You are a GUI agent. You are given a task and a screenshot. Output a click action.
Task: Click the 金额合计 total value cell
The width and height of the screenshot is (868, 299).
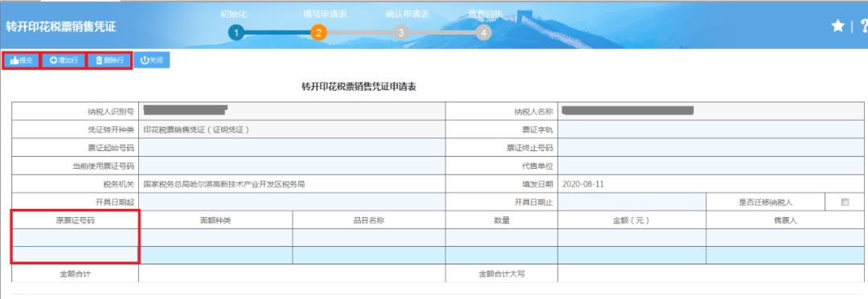pos(292,273)
